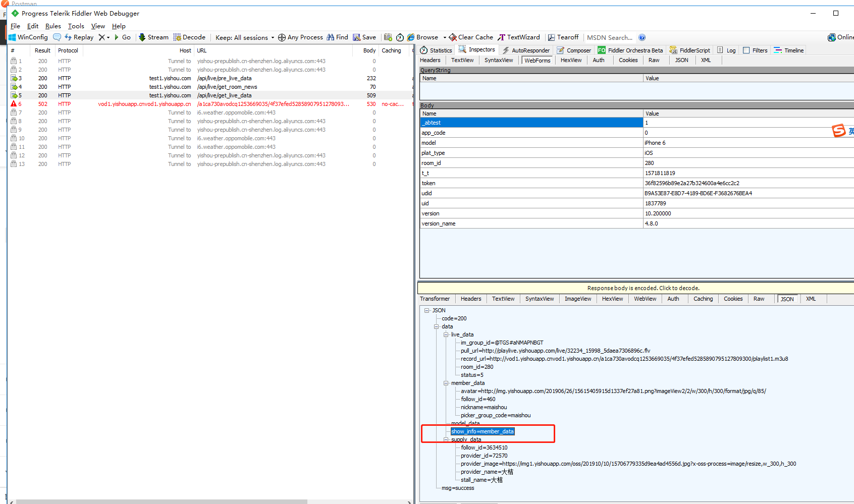
Task: Open the Tools menu
Action: pyautogui.click(x=76, y=26)
